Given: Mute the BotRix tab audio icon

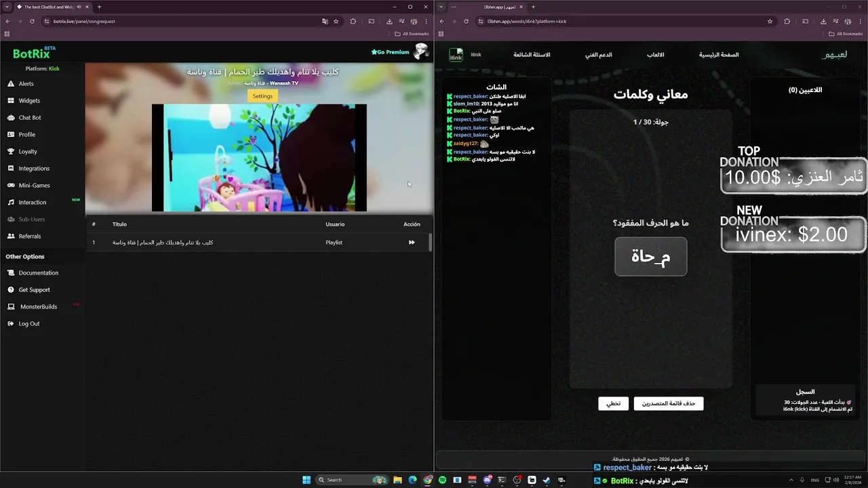Looking at the screenshot, I should 79,7.
